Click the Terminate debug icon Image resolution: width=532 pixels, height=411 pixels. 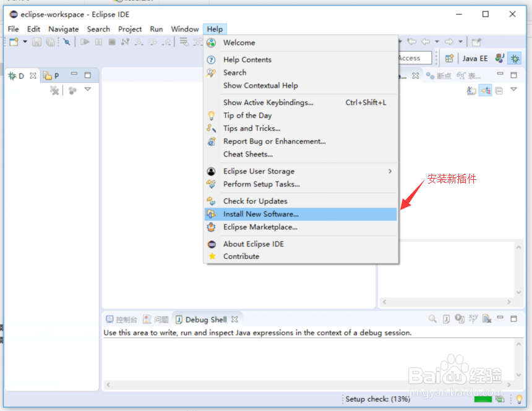click(x=112, y=42)
